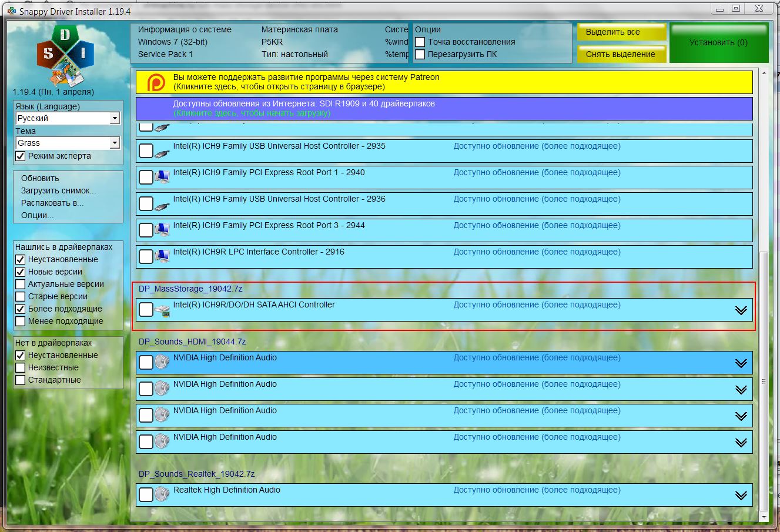The height and width of the screenshot is (532, 780).
Task: Click the driver list vertical scrollbar thumb
Action: [x=764, y=381]
